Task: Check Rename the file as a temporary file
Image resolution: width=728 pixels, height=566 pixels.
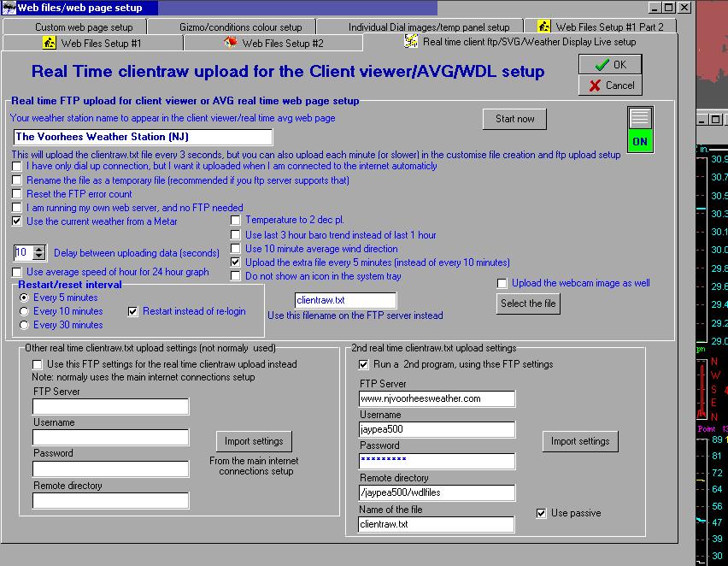Action: pos(17,180)
